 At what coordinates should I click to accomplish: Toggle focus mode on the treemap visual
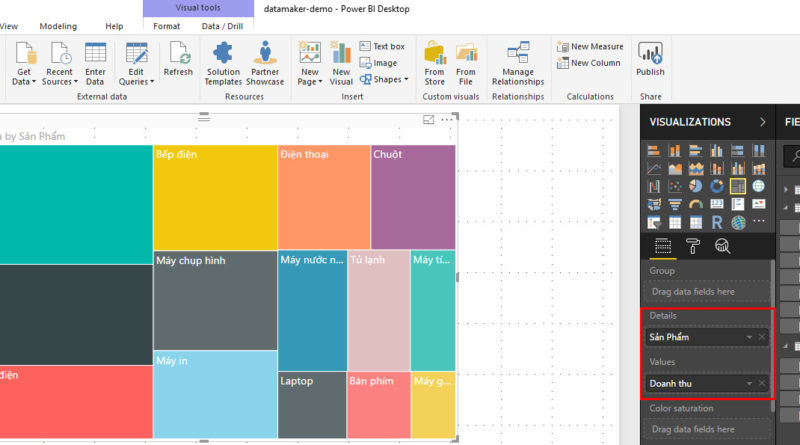point(429,120)
